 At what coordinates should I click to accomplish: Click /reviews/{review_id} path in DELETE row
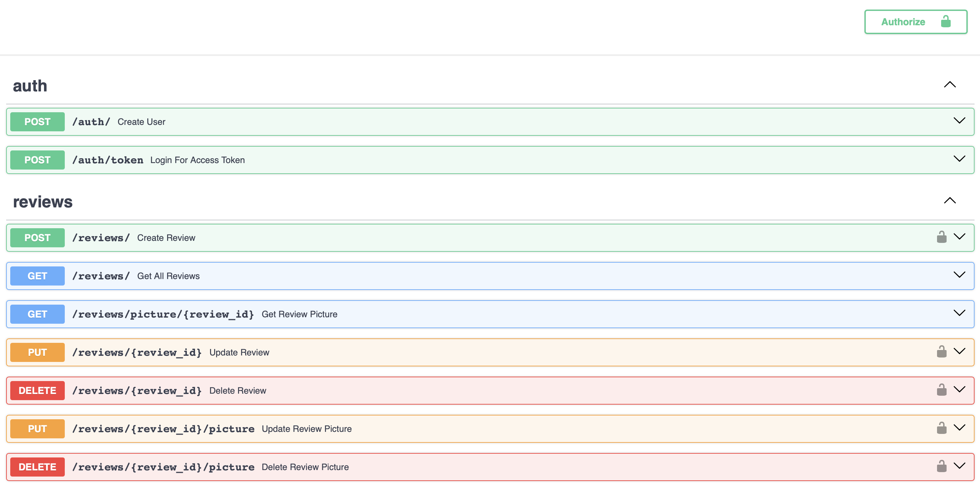coord(137,391)
